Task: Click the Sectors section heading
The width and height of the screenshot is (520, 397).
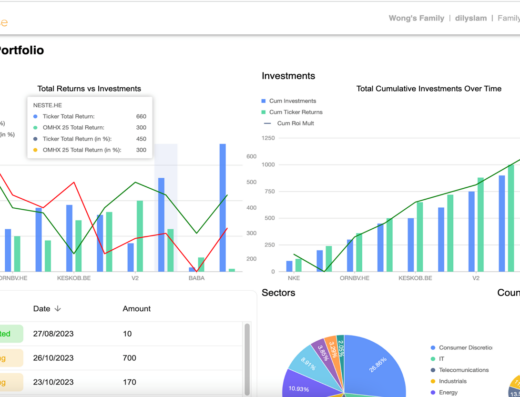Action: coord(278,293)
